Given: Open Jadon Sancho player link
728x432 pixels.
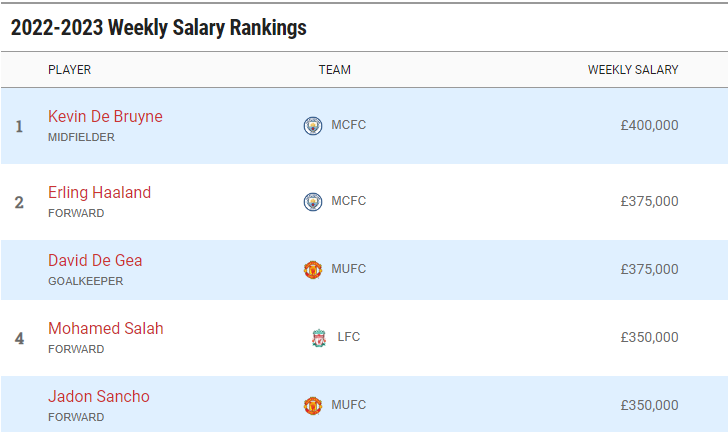Looking at the screenshot, I should [x=98, y=396].
